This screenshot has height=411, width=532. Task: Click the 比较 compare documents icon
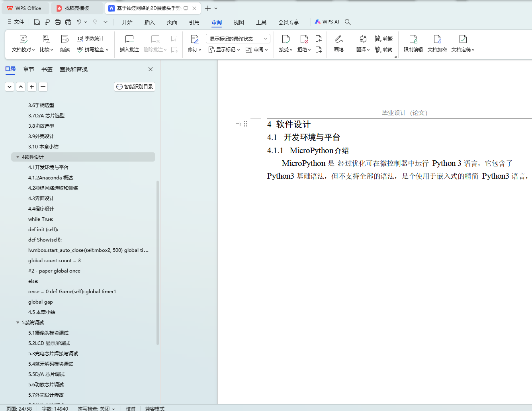[x=47, y=39]
